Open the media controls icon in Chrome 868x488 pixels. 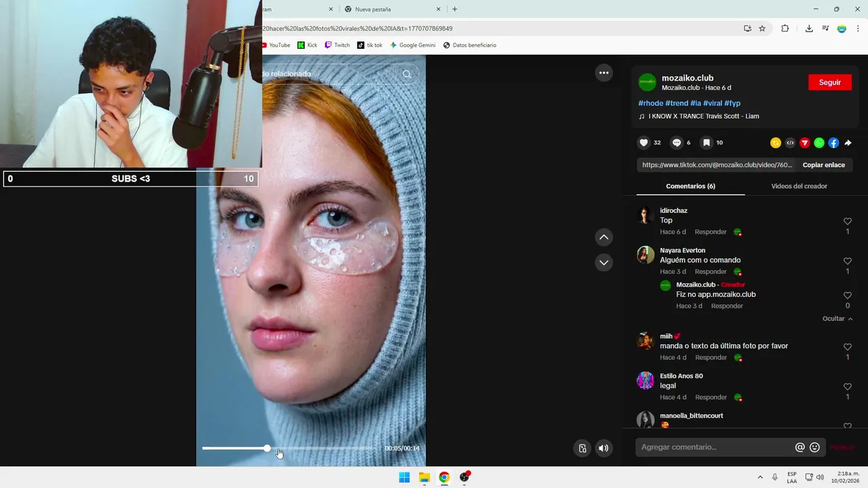tap(825, 28)
